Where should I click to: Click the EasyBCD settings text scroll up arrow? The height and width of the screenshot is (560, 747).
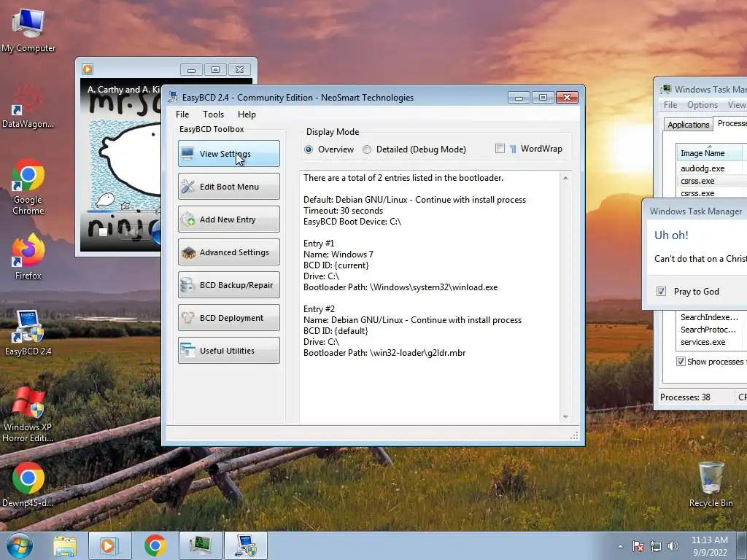565,178
